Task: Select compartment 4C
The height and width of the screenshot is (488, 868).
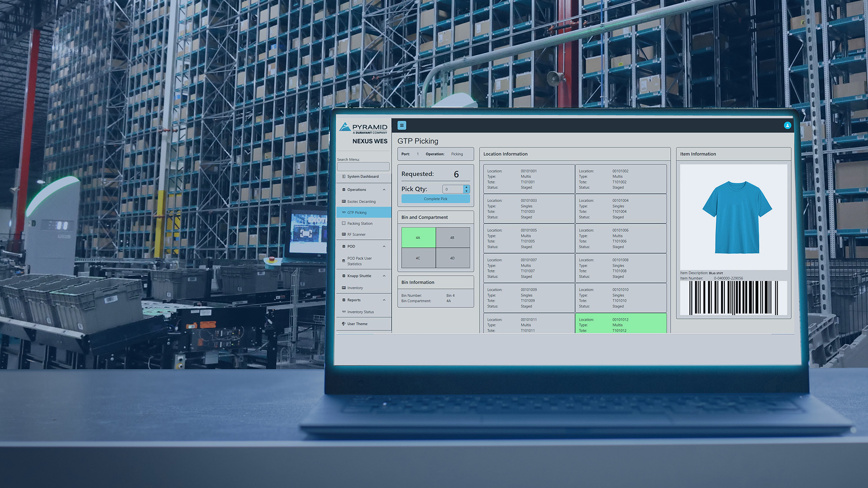Action: click(x=418, y=258)
